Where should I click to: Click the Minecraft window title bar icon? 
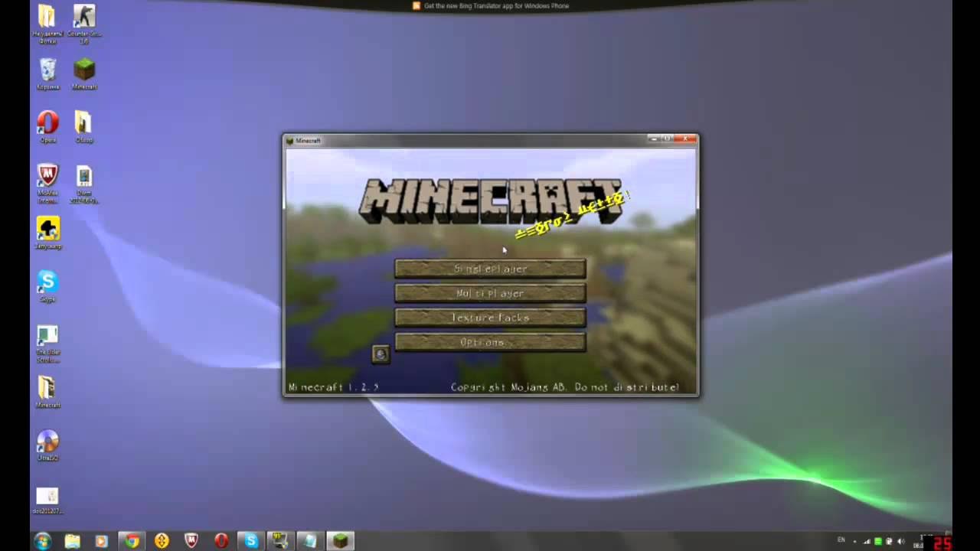point(289,140)
